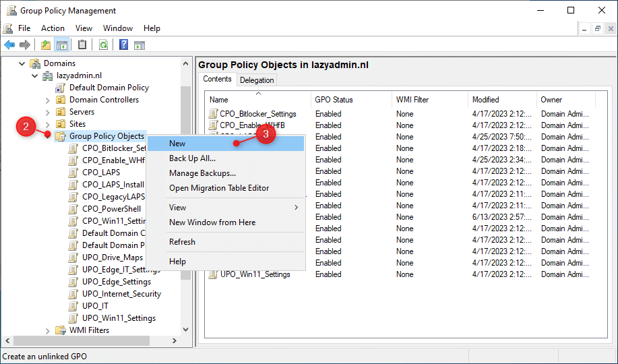The image size is (618, 364).
Task: Collapse the lazyadmin.nl domain node
Action: [x=34, y=75]
